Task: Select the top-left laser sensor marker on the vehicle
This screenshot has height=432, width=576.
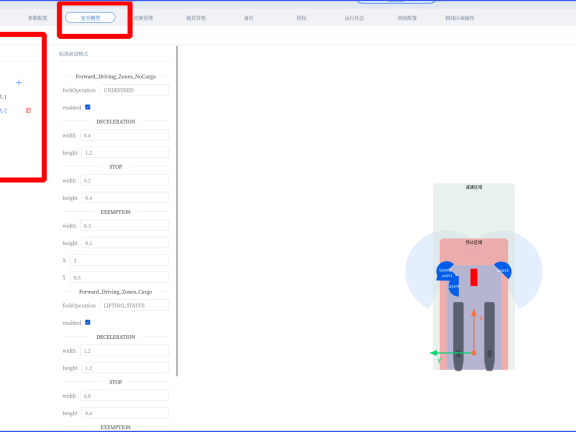Action: [x=445, y=271]
